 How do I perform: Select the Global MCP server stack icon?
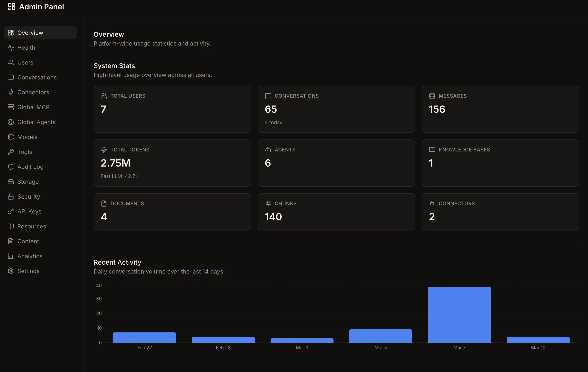[x=11, y=107]
